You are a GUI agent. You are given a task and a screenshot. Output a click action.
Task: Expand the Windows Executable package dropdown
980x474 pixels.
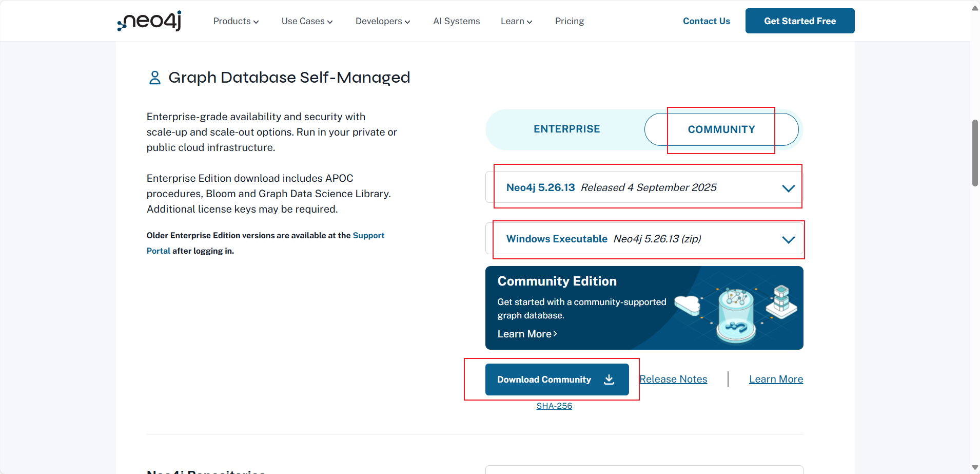tap(644, 239)
